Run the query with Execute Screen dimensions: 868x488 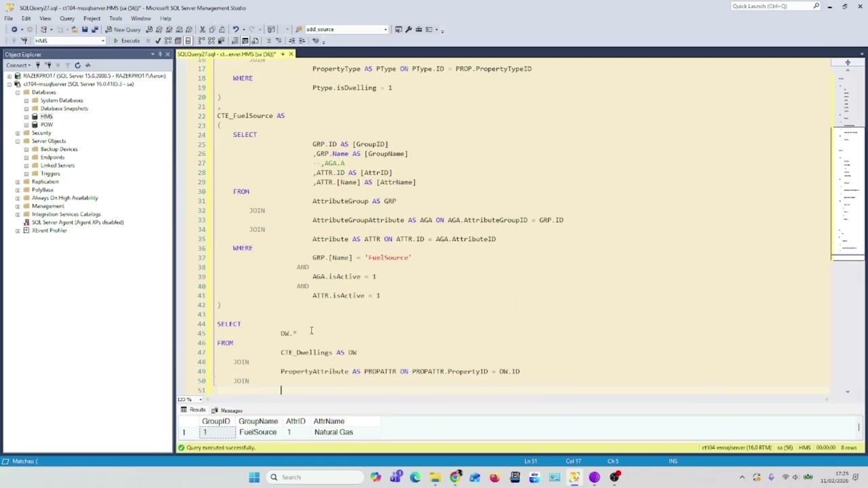pos(126,41)
